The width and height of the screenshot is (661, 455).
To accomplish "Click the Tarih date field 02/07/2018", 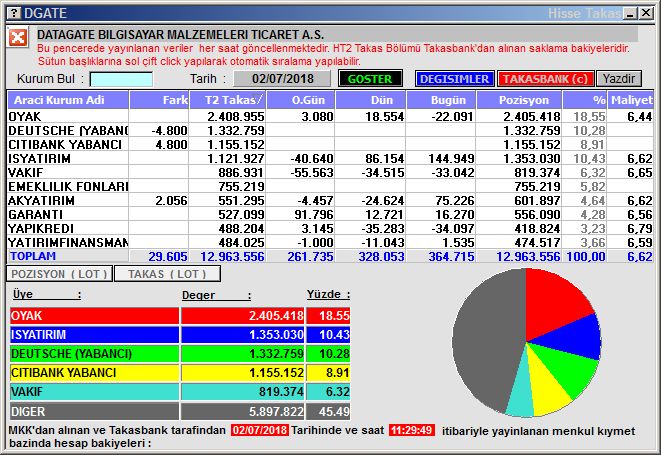I will tap(282, 79).
